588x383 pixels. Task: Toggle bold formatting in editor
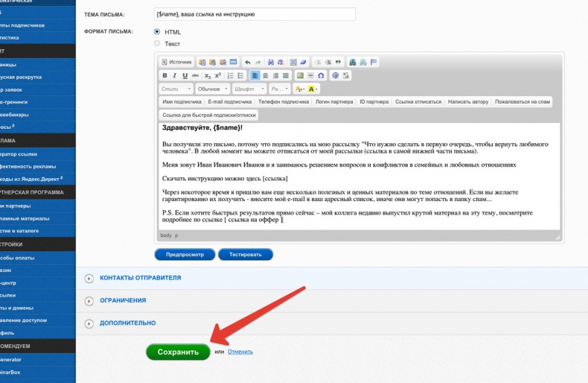pyautogui.click(x=165, y=75)
